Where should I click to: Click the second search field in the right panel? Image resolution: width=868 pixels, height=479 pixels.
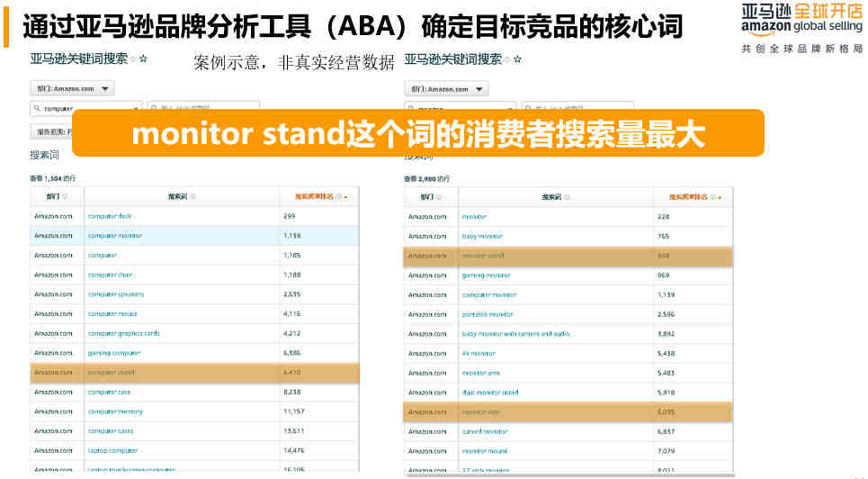coord(578,108)
